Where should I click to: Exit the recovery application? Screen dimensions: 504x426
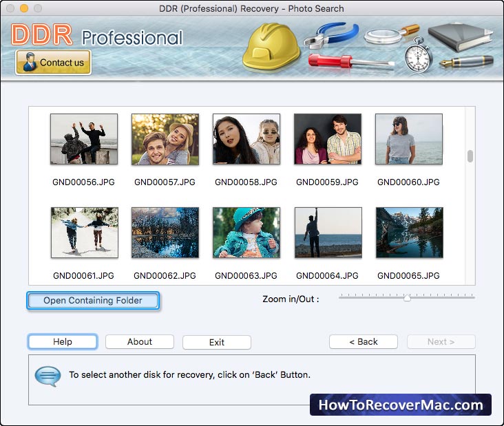[x=217, y=342]
